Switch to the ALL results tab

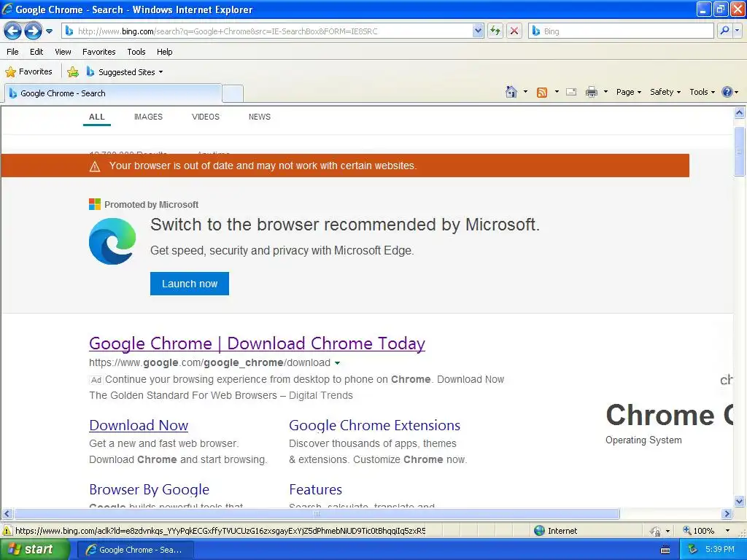[97, 117]
